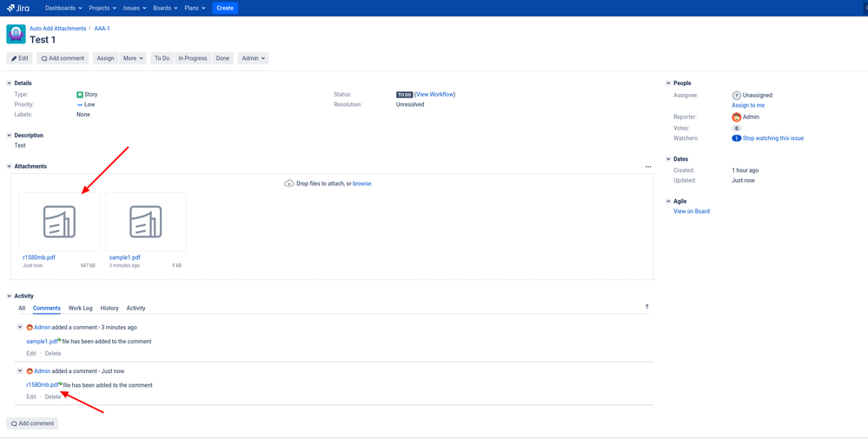The image size is (868, 439).
Task: Open the Issues menu
Action: 135,8
